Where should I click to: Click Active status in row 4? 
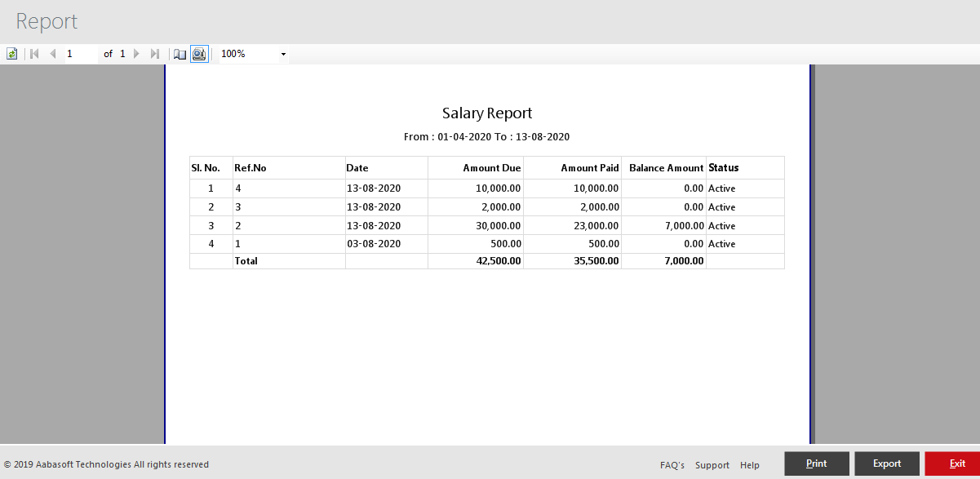[x=722, y=244]
